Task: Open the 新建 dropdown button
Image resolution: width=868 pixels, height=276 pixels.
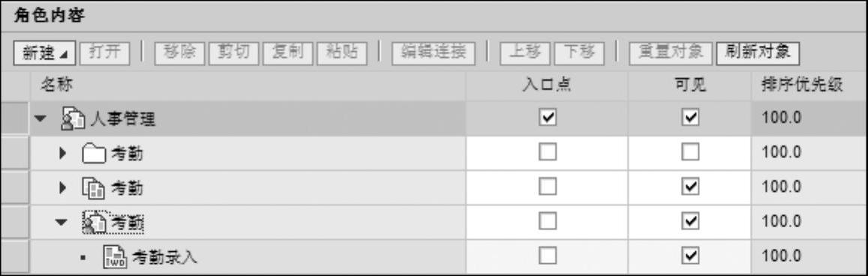Action: [x=44, y=53]
